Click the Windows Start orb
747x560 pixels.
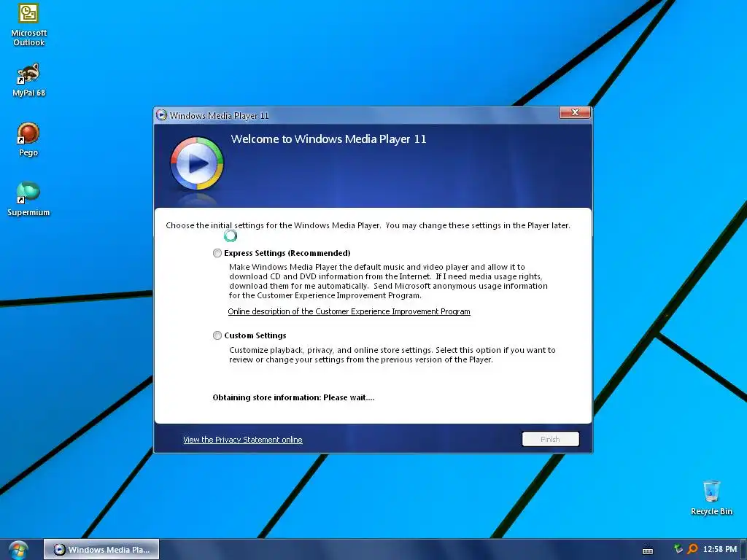(x=18, y=550)
